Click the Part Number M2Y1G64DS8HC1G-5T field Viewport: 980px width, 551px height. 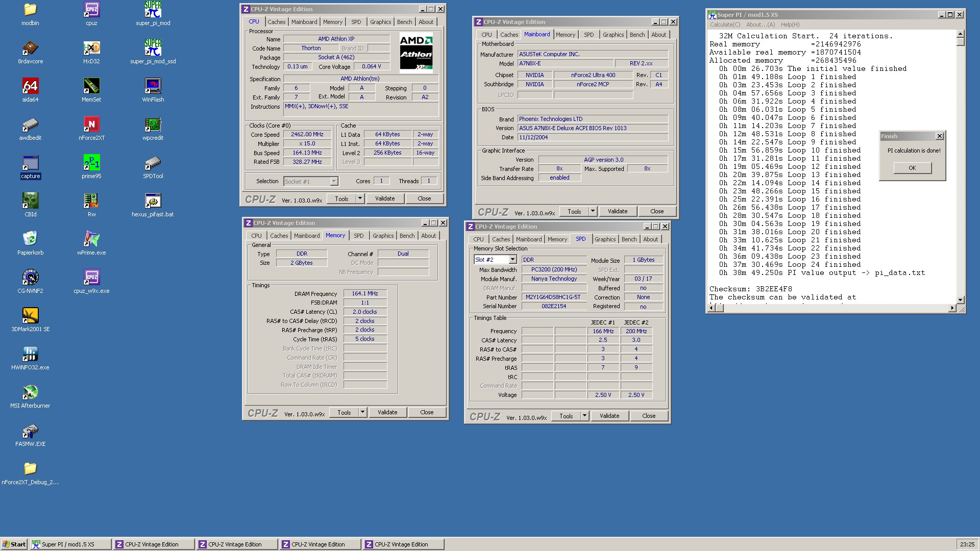553,297
